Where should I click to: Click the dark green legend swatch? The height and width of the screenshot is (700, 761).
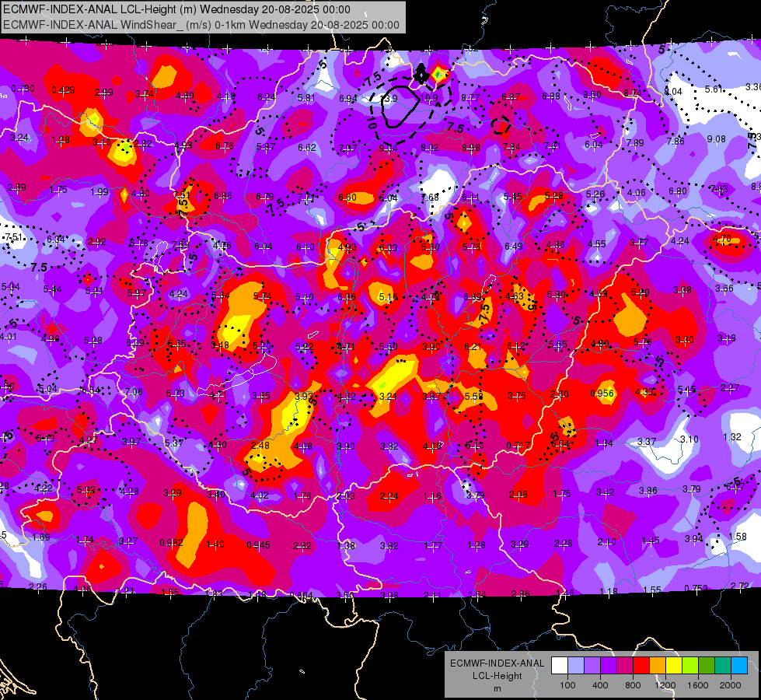click(x=707, y=666)
